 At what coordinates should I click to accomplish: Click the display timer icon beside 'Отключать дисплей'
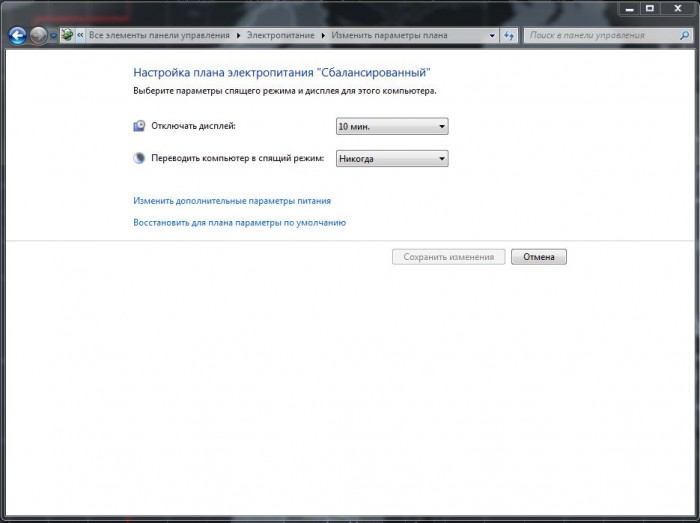point(139,126)
